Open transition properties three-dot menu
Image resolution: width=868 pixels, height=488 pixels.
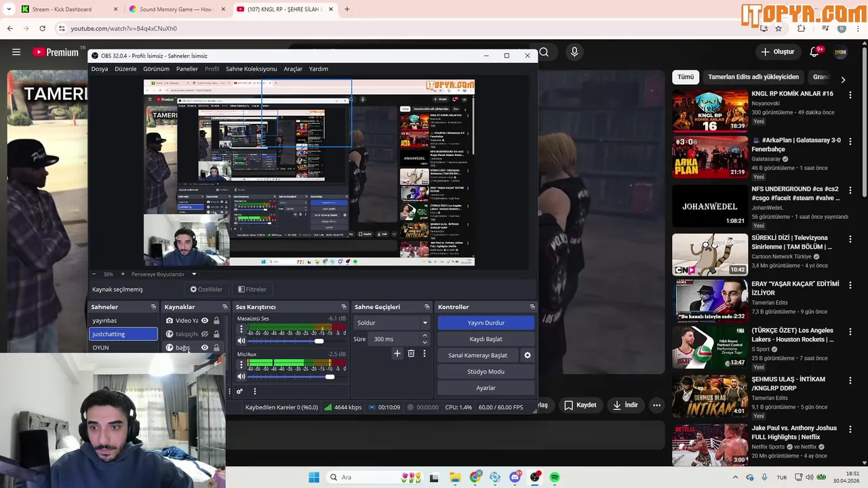[x=425, y=353]
